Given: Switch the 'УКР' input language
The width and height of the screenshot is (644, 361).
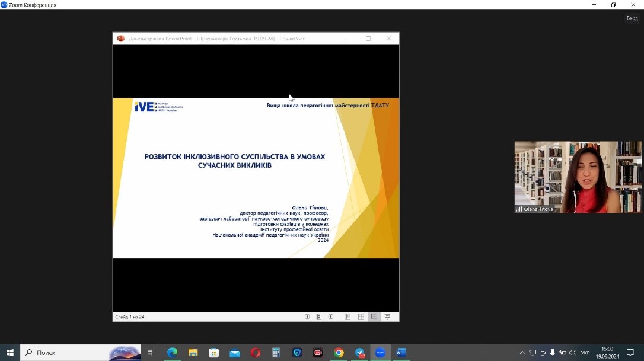Looking at the screenshot, I should pos(585,352).
